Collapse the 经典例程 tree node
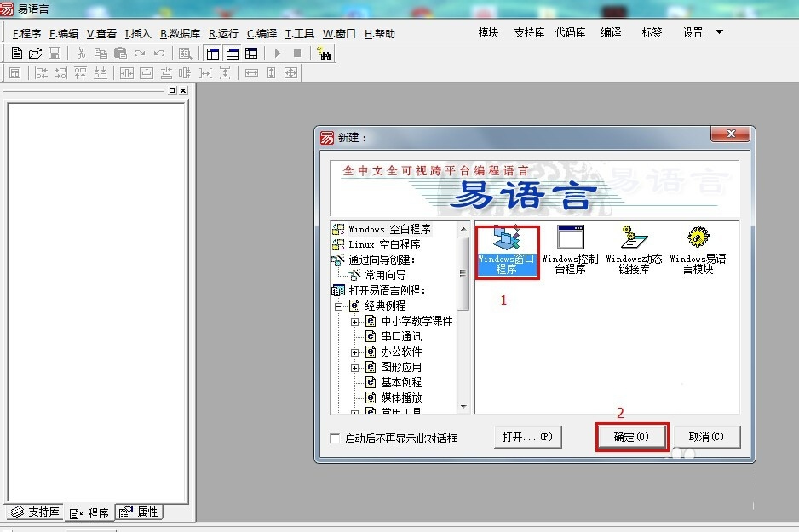Image resolution: width=799 pixels, height=532 pixels. [338, 306]
